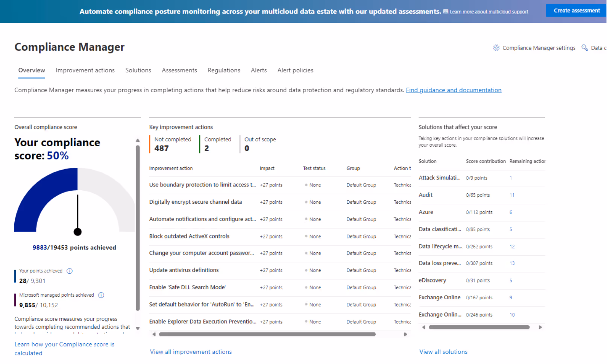The height and width of the screenshot is (364, 607).
Task: Click the overall score panel vertical scrollbar
Action: coord(138,228)
